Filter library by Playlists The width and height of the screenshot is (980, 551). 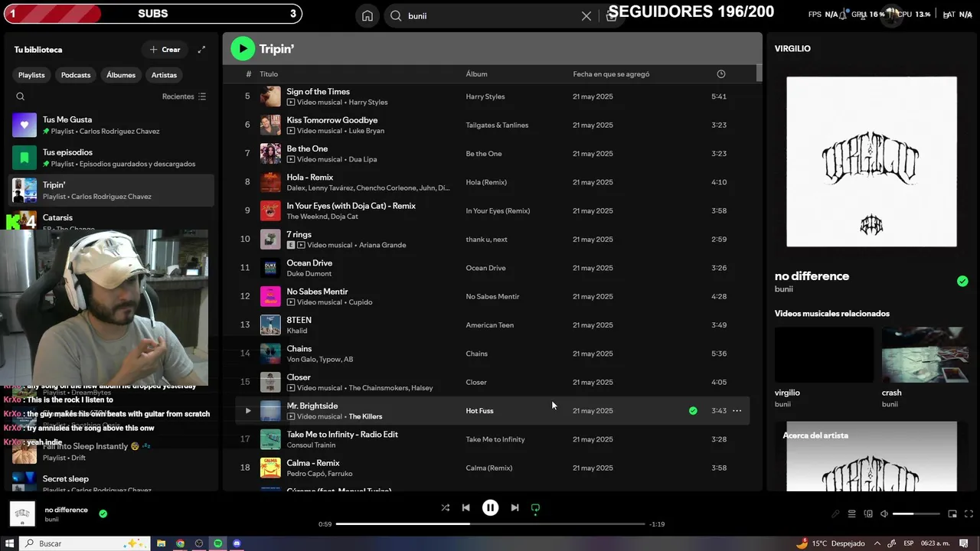tap(31, 75)
